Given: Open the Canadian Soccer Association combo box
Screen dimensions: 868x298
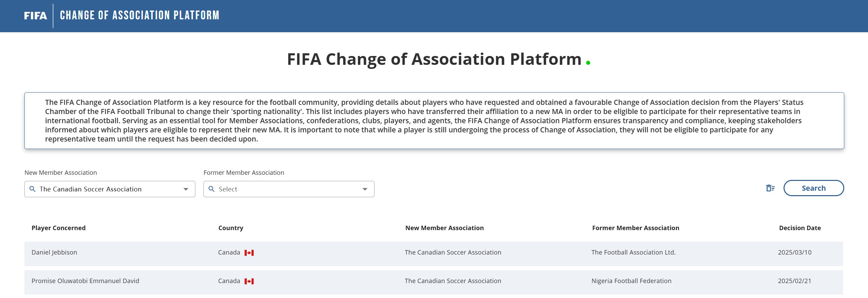Looking at the screenshot, I should (x=110, y=189).
